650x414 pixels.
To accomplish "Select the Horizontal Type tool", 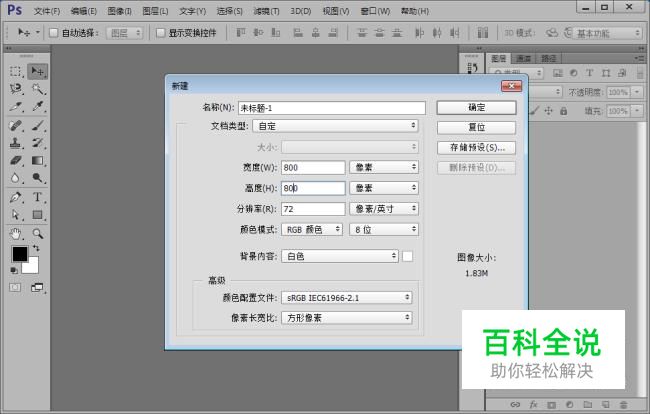I will pos(37,197).
